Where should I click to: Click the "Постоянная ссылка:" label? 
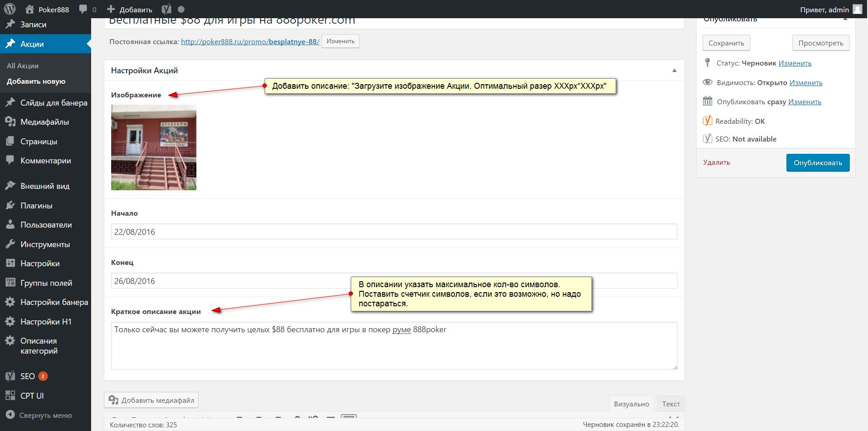click(x=144, y=41)
